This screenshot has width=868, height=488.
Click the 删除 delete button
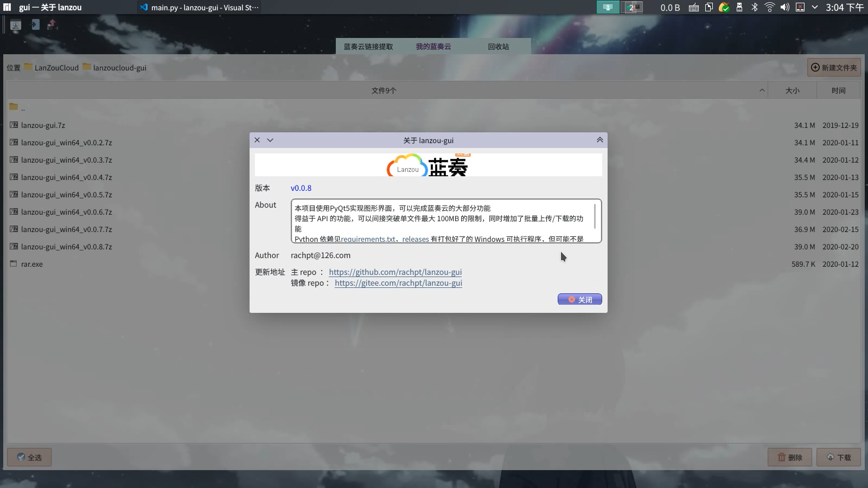(790, 457)
